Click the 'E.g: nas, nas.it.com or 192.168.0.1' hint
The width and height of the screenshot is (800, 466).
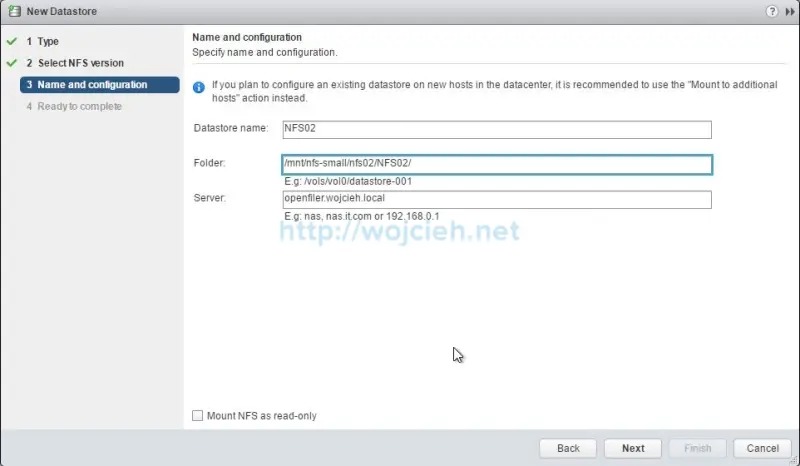[362, 216]
